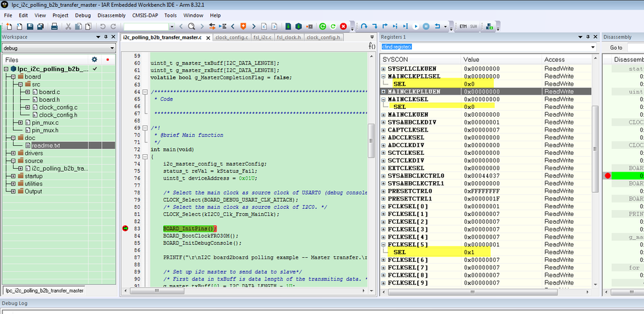Pin the Workspace panel
644x314 pixels.
(106, 37)
